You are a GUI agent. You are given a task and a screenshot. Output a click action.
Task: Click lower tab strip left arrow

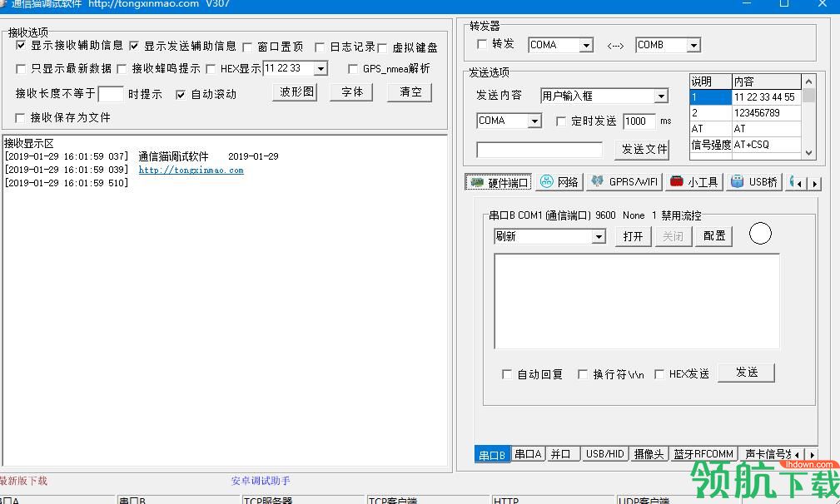click(x=798, y=454)
